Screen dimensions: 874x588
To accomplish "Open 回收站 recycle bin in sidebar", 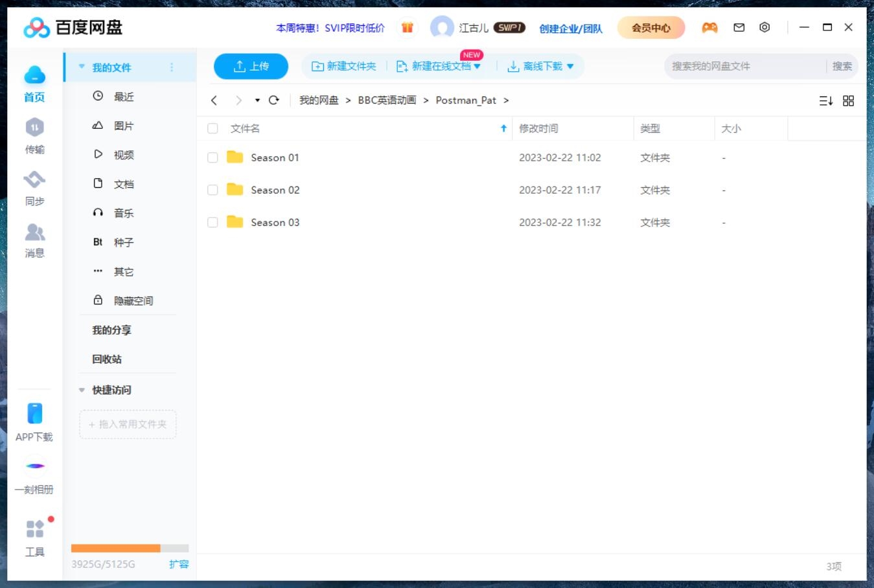I will coord(107,359).
